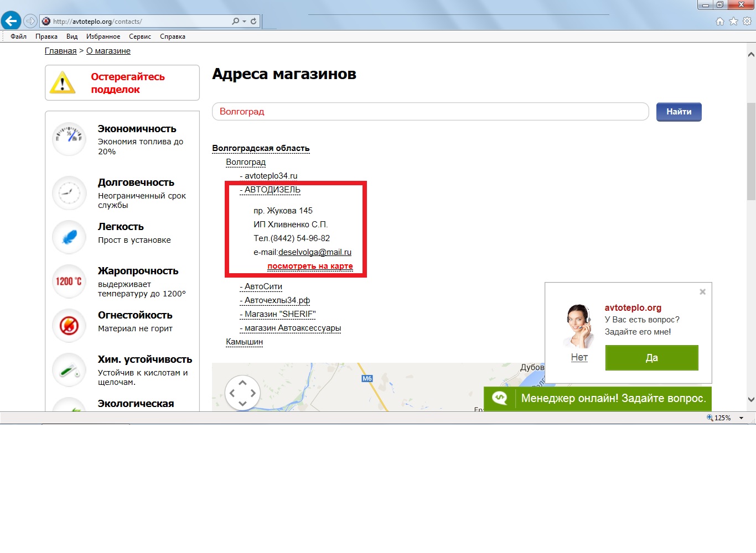
Task: Open the Файл menu
Action: point(18,36)
